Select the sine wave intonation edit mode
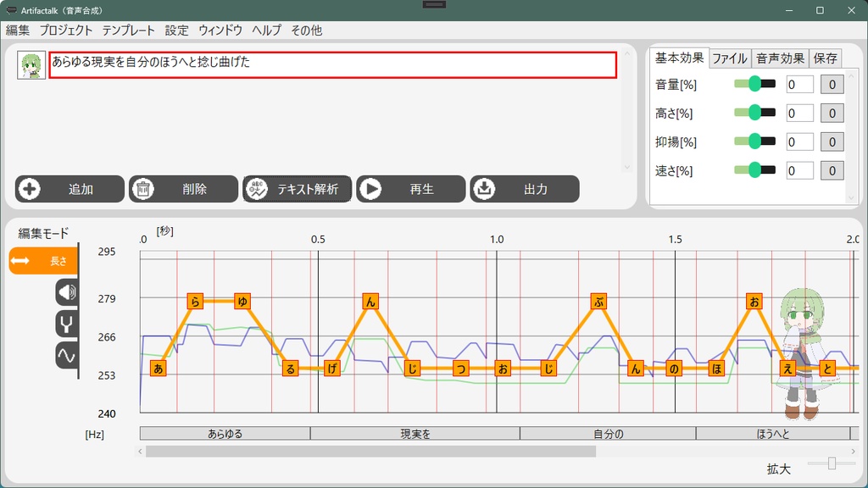This screenshot has height=488, width=868. [x=66, y=356]
